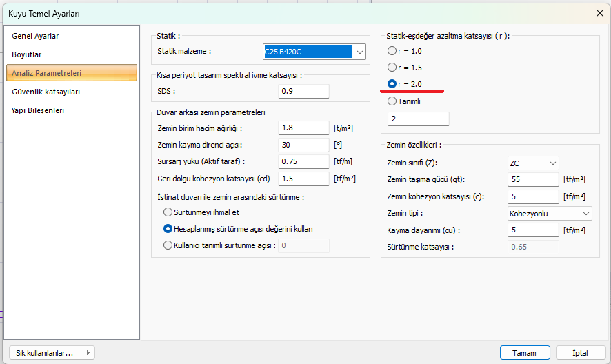
Task: Click Zemin birim hacim ağırlığı field
Action: (303, 128)
